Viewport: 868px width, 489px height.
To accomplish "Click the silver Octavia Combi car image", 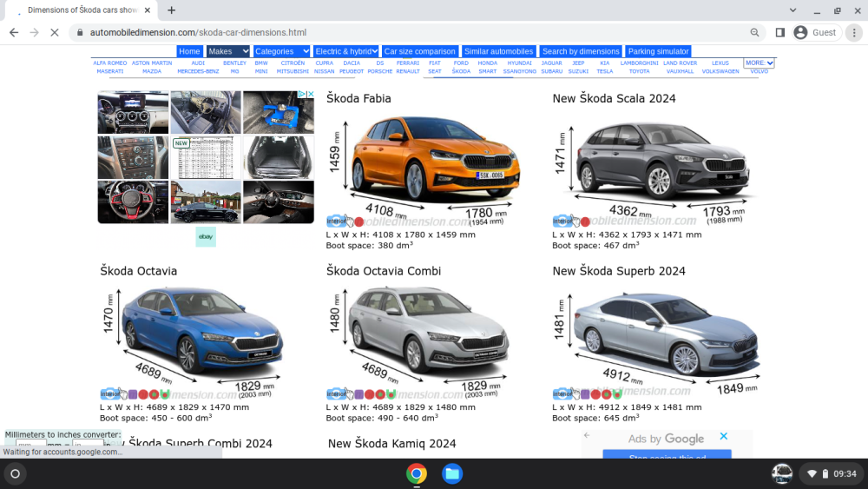I will pyautogui.click(x=431, y=331).
